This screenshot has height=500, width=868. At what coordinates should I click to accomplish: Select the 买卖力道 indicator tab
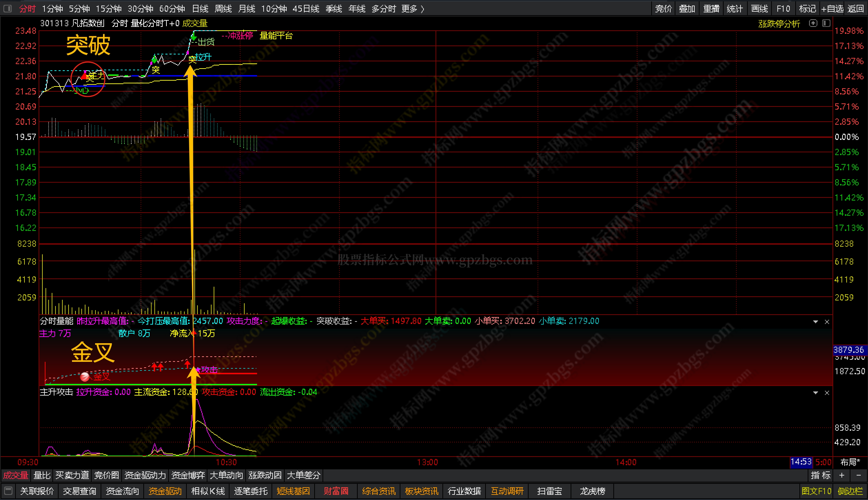tap(72, 476)
